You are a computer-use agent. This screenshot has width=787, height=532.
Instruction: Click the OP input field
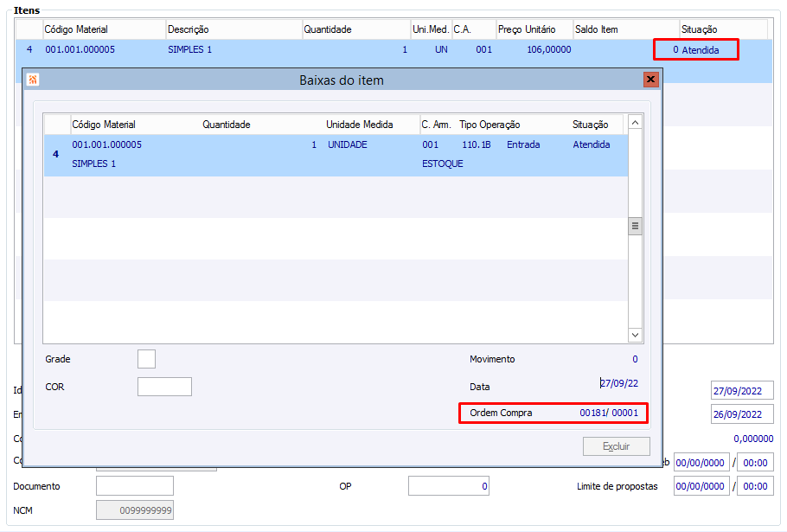pos(449,486)
